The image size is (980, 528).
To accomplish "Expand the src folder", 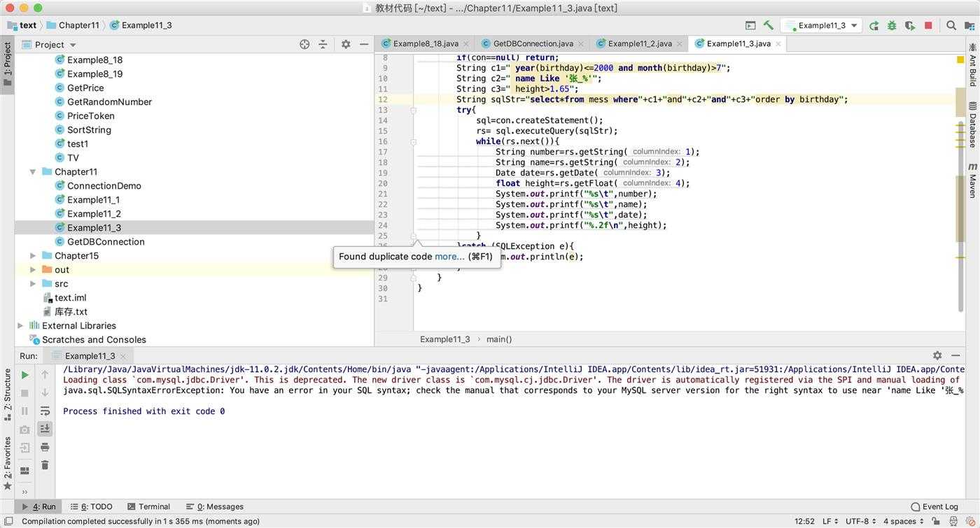I will [32, 283].
